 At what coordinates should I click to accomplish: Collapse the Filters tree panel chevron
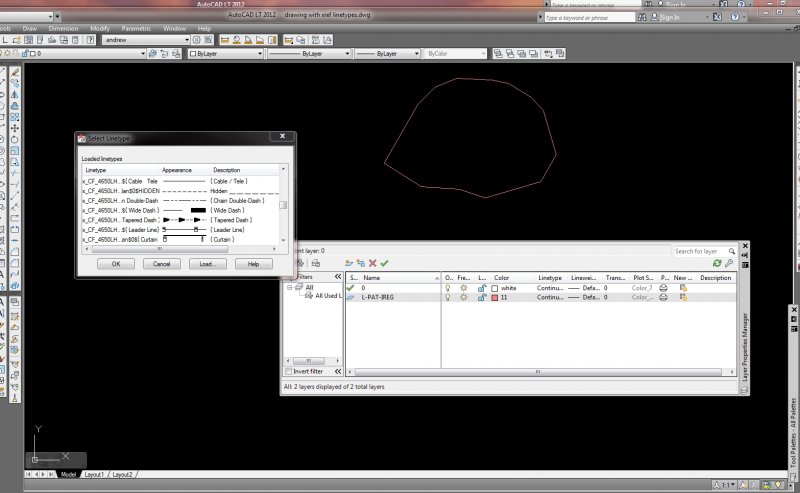pyautogui.click(x=337, y=277)
